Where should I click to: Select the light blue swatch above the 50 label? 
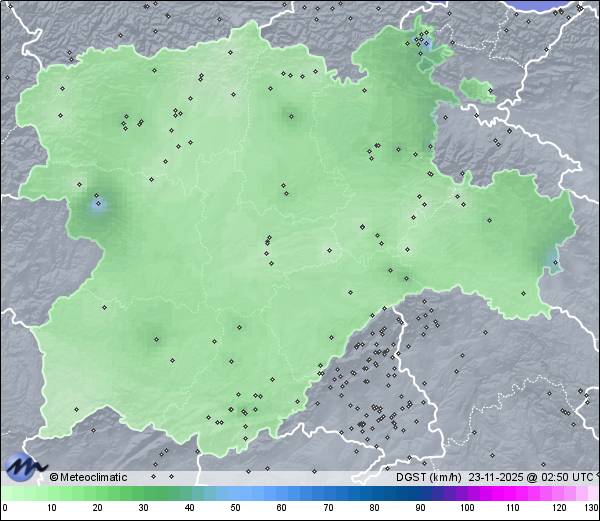pos(235,494)
